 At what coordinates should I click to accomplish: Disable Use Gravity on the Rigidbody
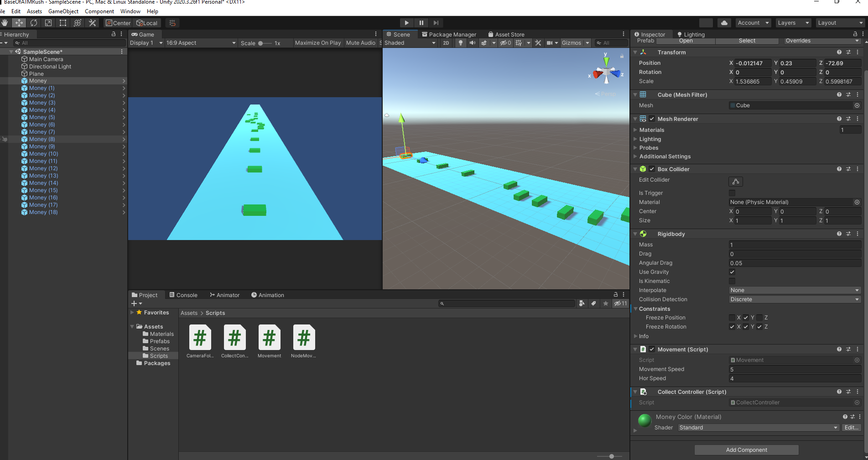(x=732, y=272)
